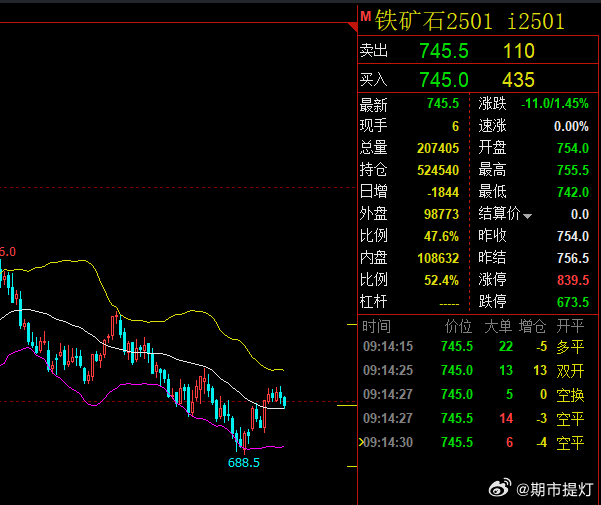The height and width of the screenshot is (505, 601).
Task: Click the 卖出 price 745.5
Action: click(444, 51)
